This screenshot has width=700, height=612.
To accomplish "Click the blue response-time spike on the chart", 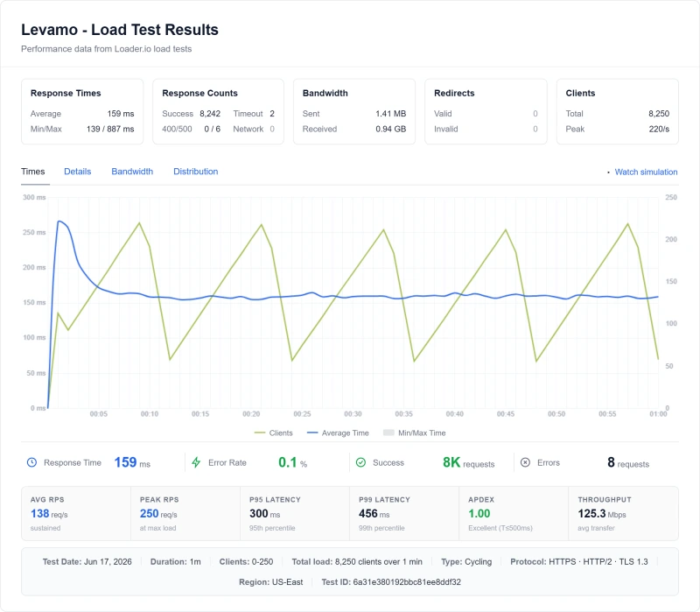I will click(x=59, y=222).
